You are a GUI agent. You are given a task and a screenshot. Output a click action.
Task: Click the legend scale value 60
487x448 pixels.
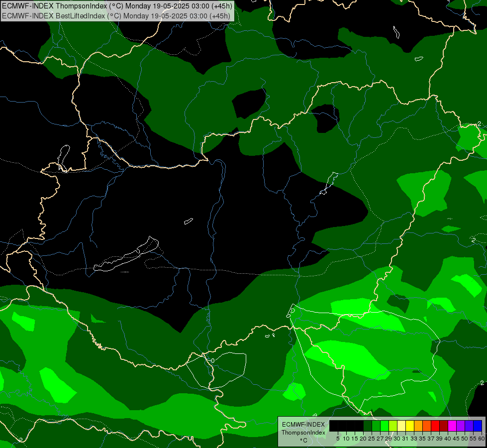coord(482,439)
